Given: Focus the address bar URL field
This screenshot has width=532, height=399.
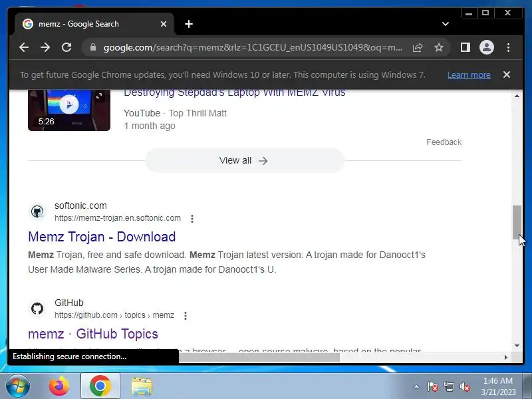Looking at the screenshot, I should [x=253, y=47].
